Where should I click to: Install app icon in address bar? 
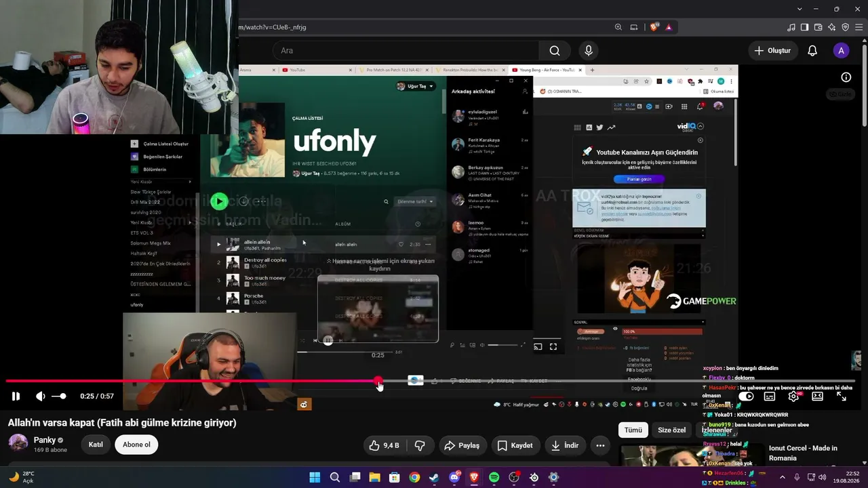point(634,27)
